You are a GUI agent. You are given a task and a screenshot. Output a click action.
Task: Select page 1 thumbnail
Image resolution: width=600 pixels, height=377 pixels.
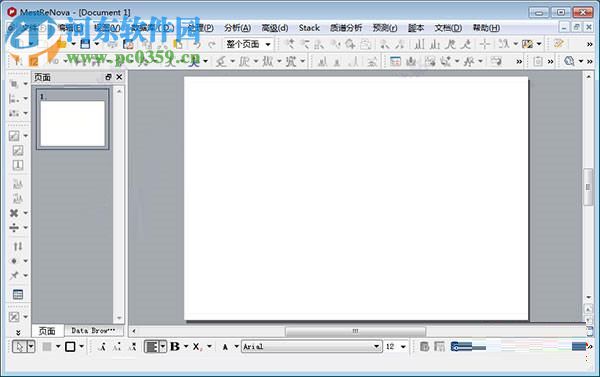click(73, 119)
